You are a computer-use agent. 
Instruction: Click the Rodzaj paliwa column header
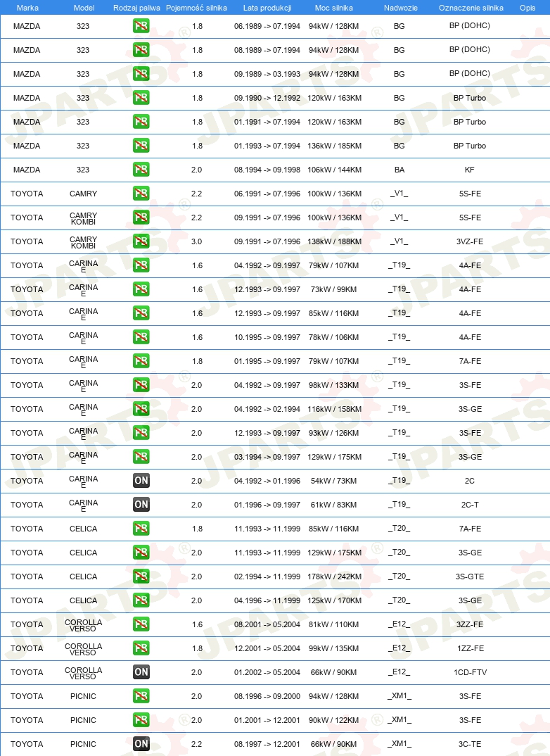coord(136,8)
